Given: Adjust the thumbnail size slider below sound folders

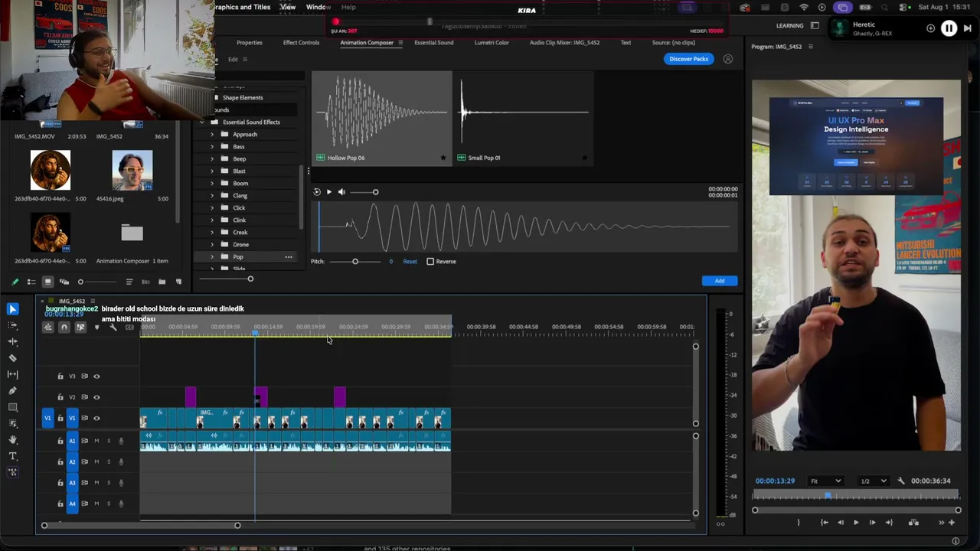Looking at the screenshot, I should (x=250, y=279).
